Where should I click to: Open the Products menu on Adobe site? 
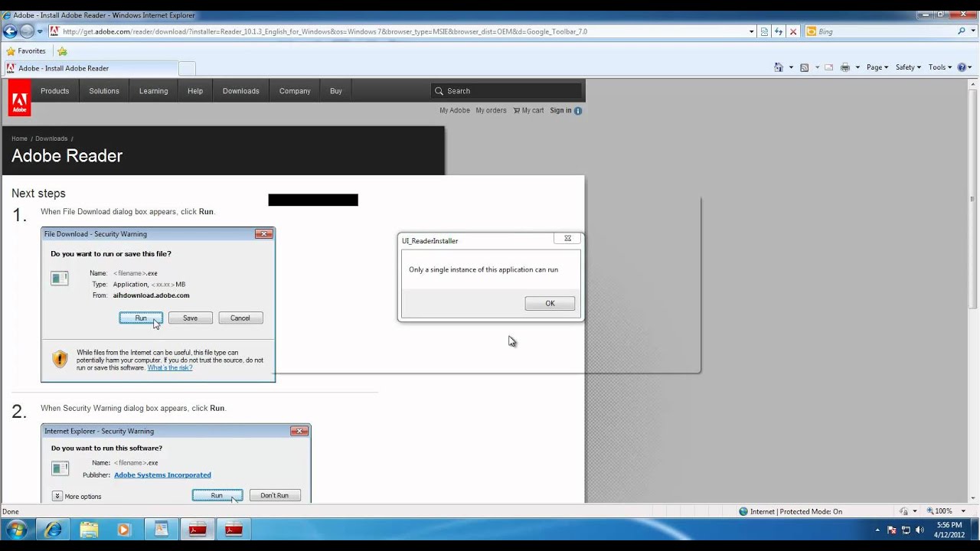pyautogui.click(x=55, y=91)
